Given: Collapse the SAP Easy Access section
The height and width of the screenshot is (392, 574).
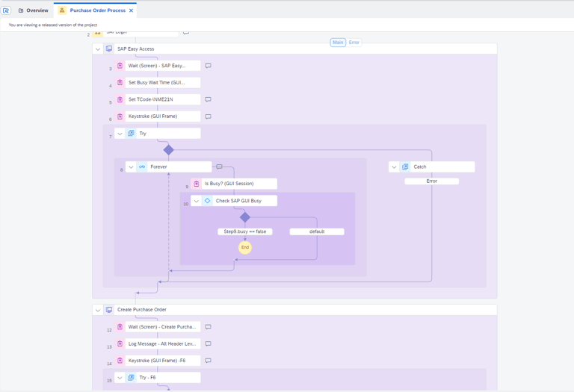Looking at the screenshot, I should 98,49.
